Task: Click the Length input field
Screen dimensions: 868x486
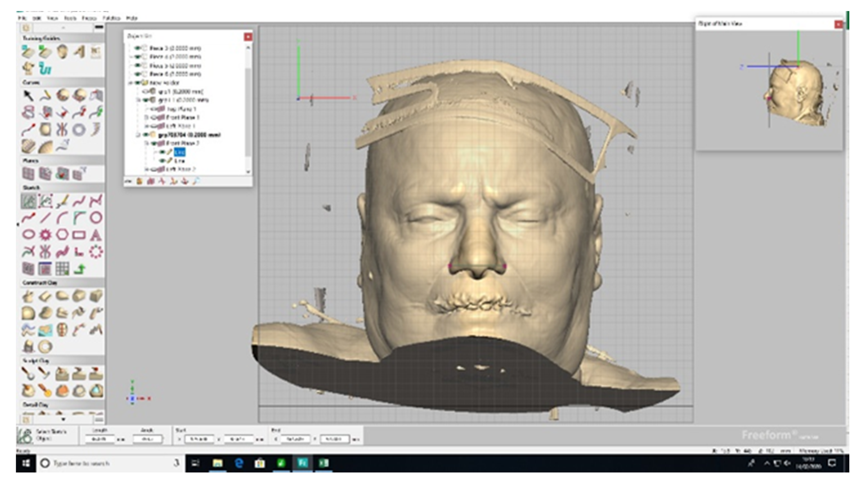Action: coord(100,439)
